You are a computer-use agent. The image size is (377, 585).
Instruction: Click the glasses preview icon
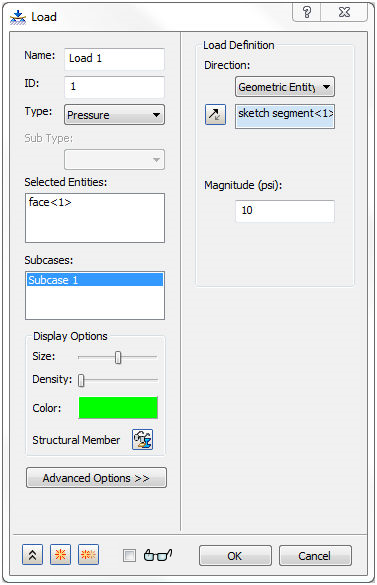click(x=158, y=555)
